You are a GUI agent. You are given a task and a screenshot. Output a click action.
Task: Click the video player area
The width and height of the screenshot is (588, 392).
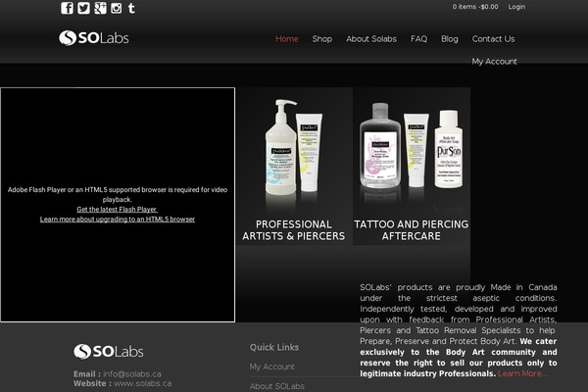click(118, 205)
